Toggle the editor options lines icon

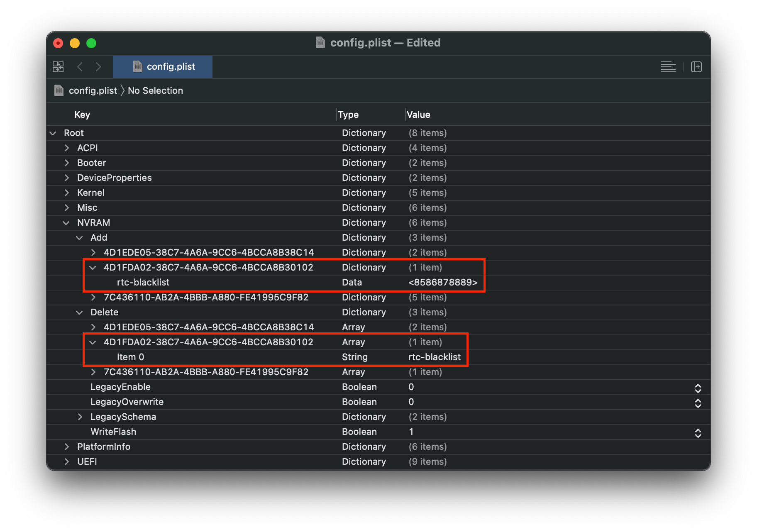pyautogui.click(x=668, y=67)
